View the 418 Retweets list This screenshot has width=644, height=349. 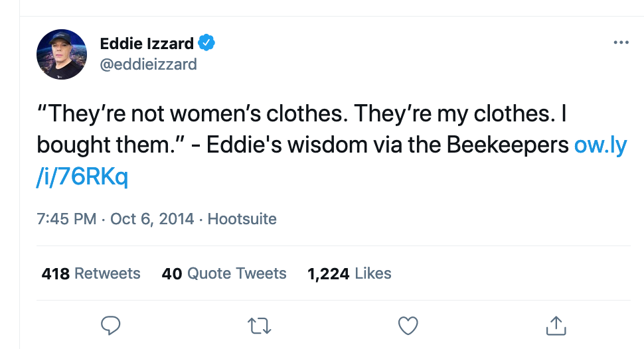pyautogui.click(x=91, y=273)
